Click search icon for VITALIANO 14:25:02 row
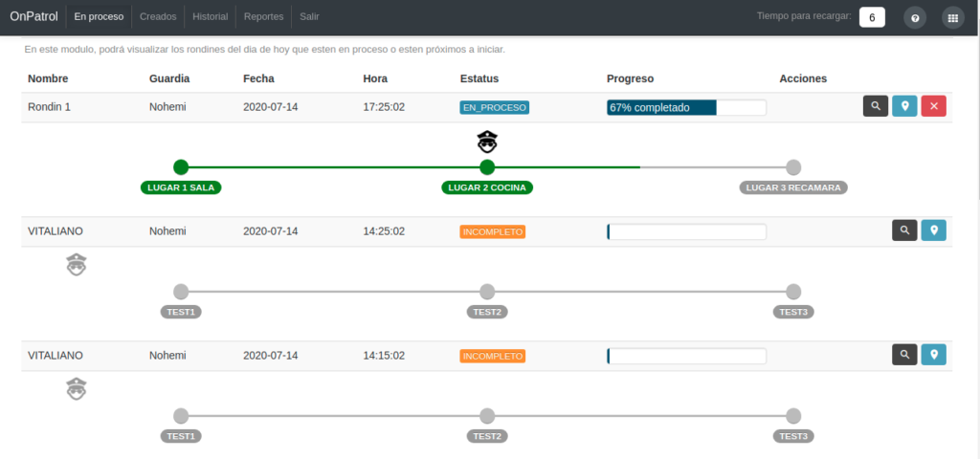The image size is (980, 459). (904, 230)
